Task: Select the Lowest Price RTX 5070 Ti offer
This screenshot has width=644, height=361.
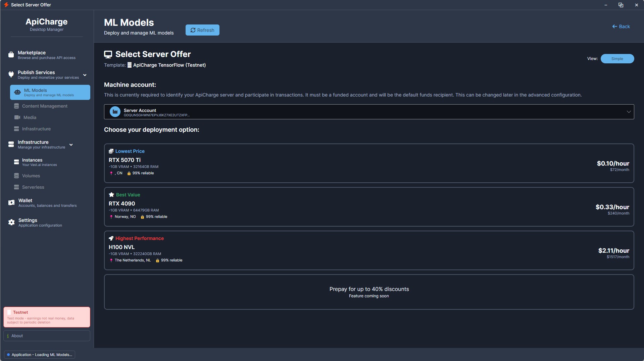Action: pyautogui.click(x=368, y=163)
